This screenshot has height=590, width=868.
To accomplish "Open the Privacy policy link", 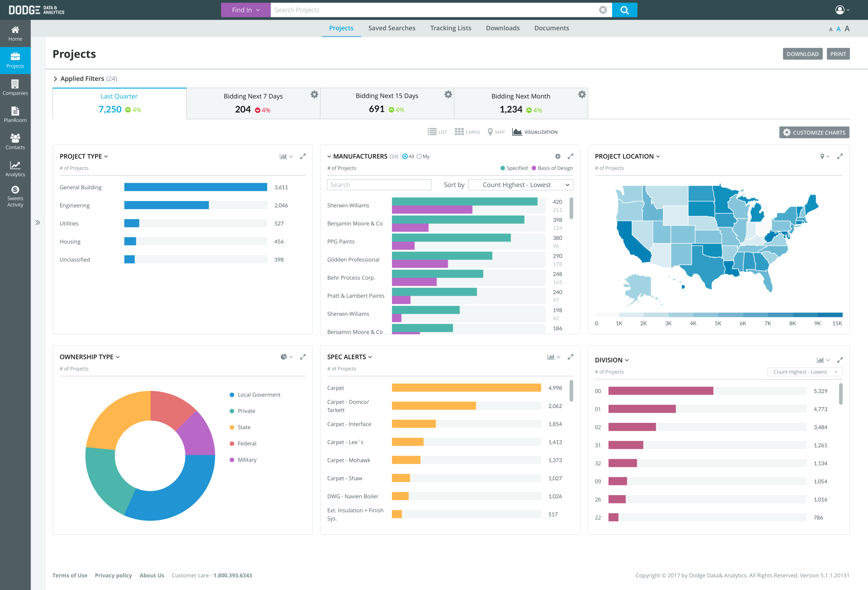I will [113, 575].
